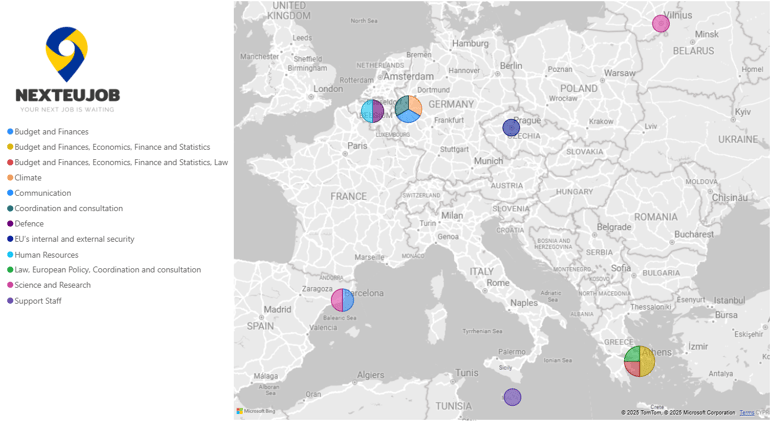Click the Paris city label on map
The image size is (771, 421).
pyautogui.click(x=357, y=146)
